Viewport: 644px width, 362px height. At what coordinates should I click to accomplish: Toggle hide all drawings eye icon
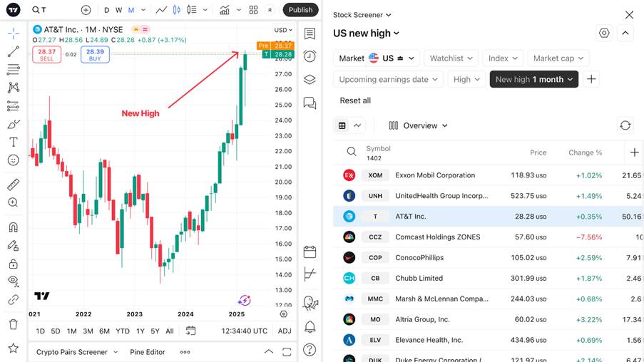[x=13, y=281]
